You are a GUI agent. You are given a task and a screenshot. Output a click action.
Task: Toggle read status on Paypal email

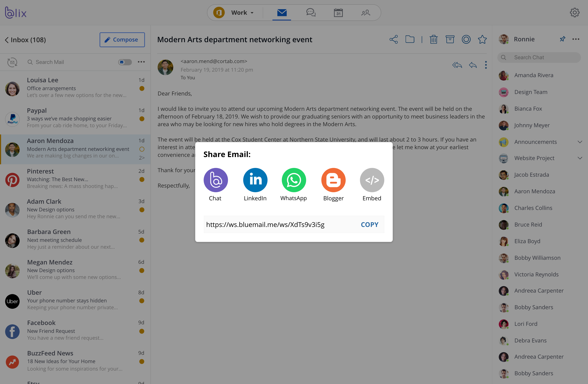pos(142,119)
